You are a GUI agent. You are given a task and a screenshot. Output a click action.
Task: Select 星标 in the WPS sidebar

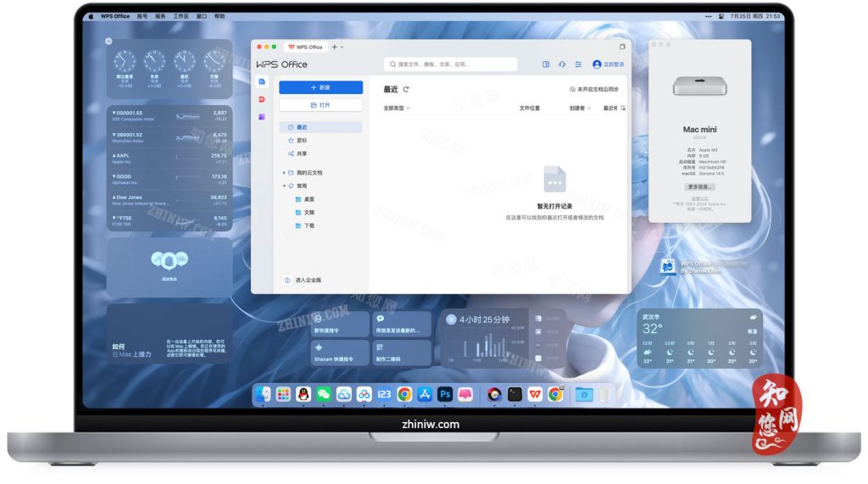tap(321, 141)
